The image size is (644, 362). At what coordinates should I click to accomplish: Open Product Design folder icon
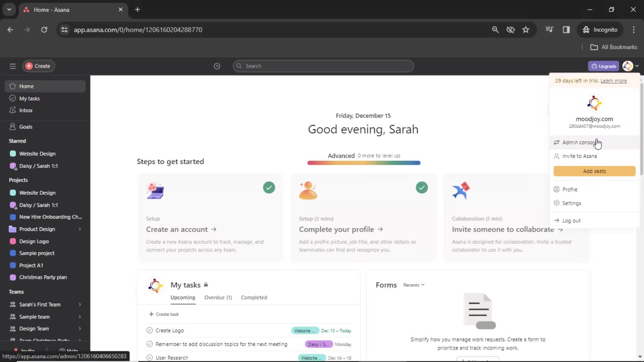pyautogui.click(x=13, y=229)
